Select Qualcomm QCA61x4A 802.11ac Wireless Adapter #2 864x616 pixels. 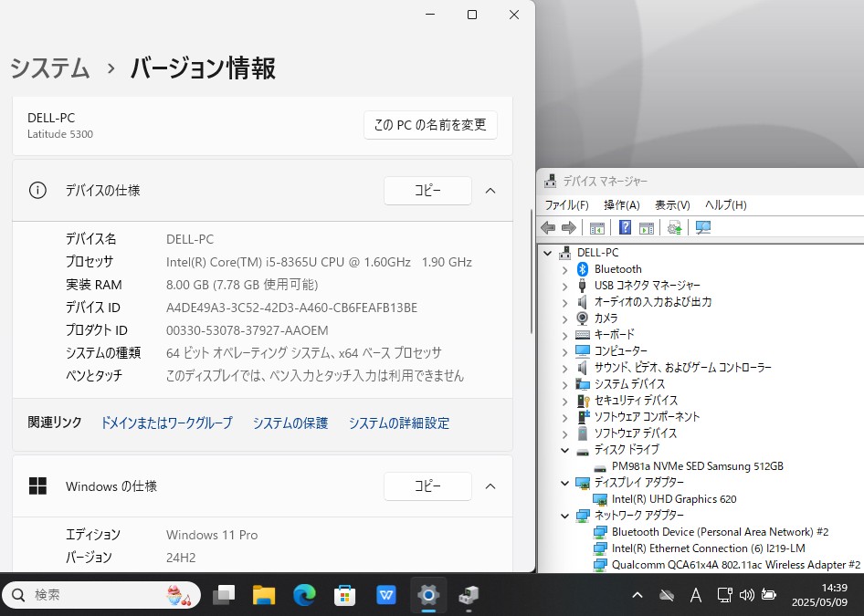tap(736, 565)
